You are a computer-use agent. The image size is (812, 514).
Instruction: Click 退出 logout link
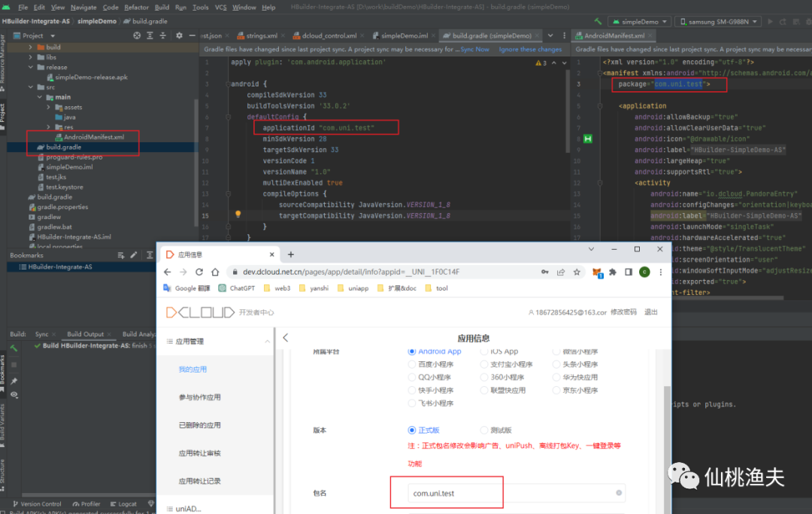(x=651, y=312)
